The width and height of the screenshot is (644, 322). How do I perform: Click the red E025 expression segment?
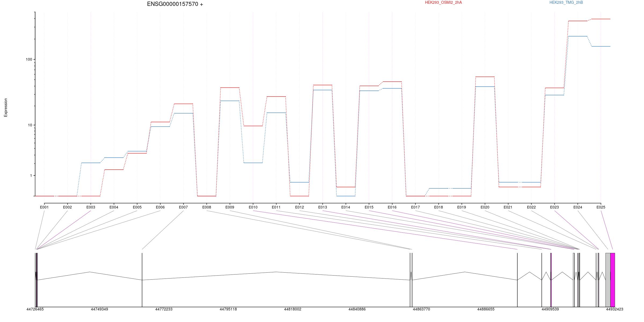[x=601, y=19]
